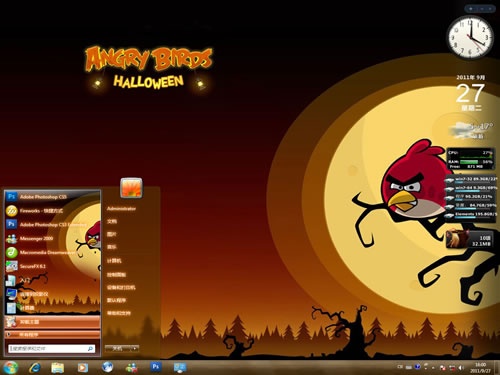Click the Show desktop strip at taskbar end

point(497,367)
